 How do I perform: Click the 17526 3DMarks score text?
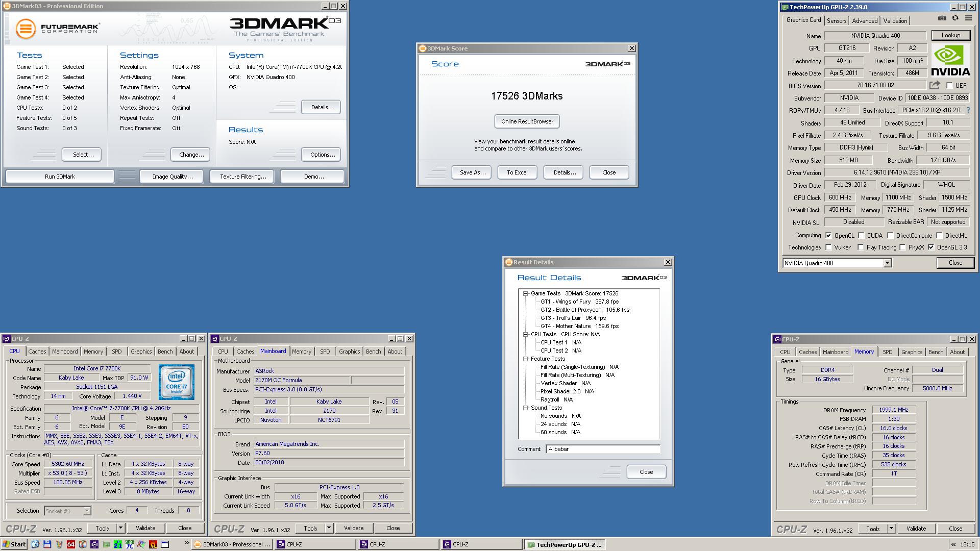(527, 96)
